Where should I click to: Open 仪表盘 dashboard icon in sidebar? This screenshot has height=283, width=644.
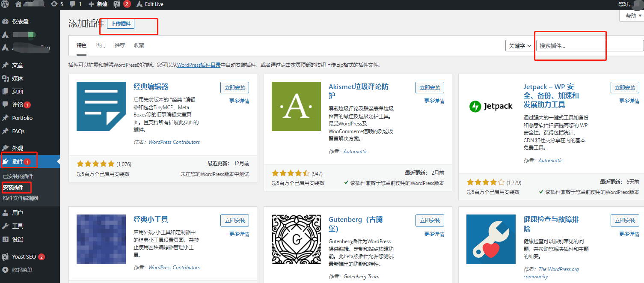click(6, 21)
